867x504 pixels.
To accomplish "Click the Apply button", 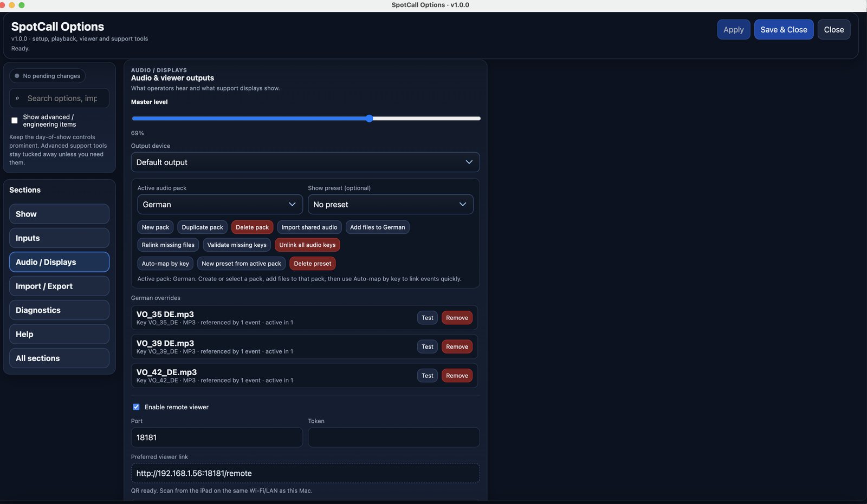I will [x=734, y=30].
